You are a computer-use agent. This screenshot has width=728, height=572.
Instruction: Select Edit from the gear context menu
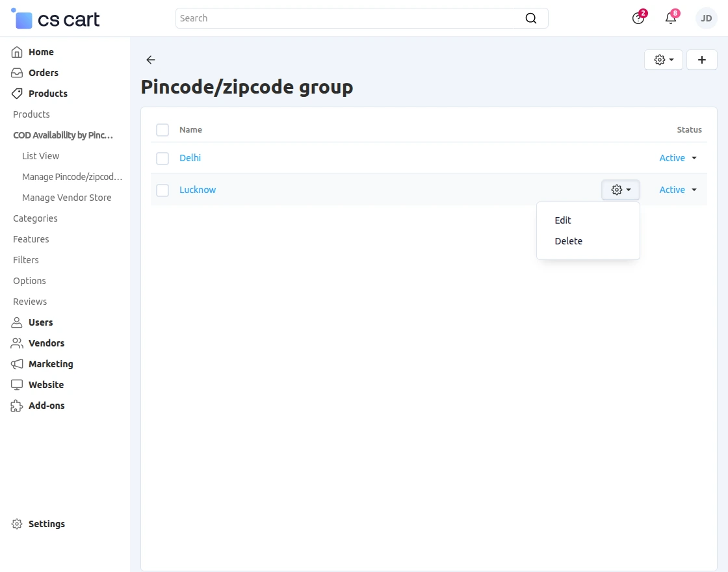[562, 220]
